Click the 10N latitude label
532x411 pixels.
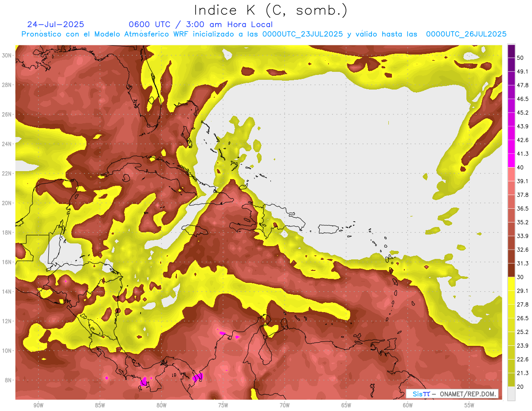pos(7,351)
